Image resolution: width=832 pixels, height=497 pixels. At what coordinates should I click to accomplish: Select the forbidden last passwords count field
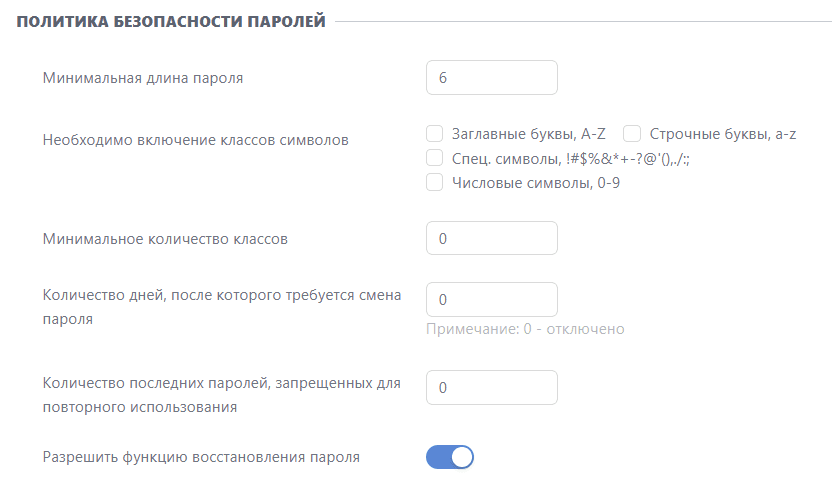click(491, 388)
